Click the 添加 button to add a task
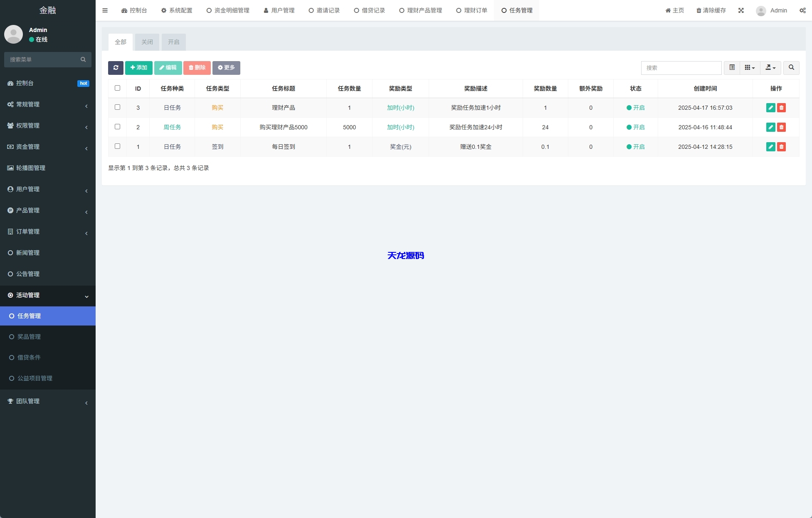This screenshot has width=812, height=518. 138,68
